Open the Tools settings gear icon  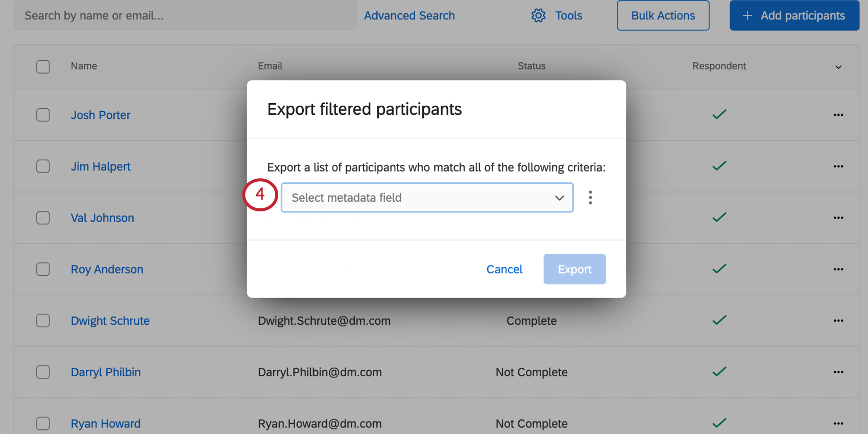538,15
